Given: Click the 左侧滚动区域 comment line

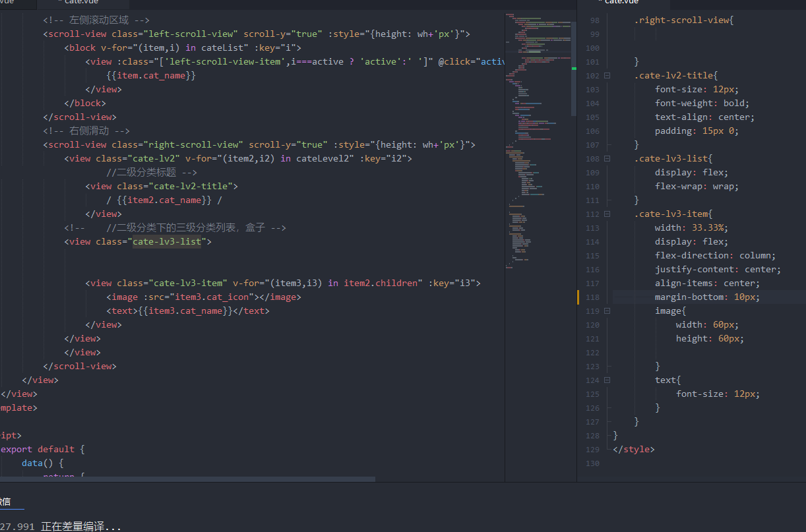Looking at the screenshot, I should pyautogui.click(x=96, y=20).
